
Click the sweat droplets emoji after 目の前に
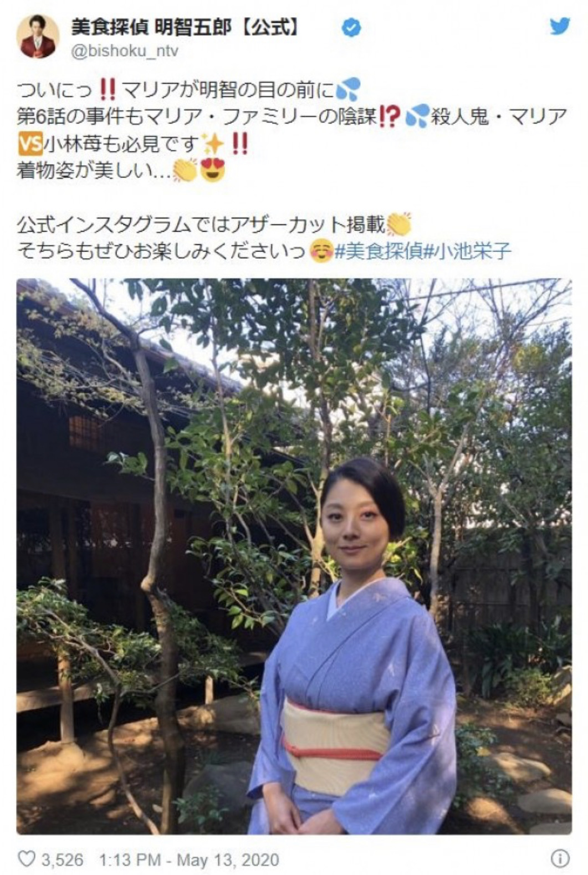(349, 89)
